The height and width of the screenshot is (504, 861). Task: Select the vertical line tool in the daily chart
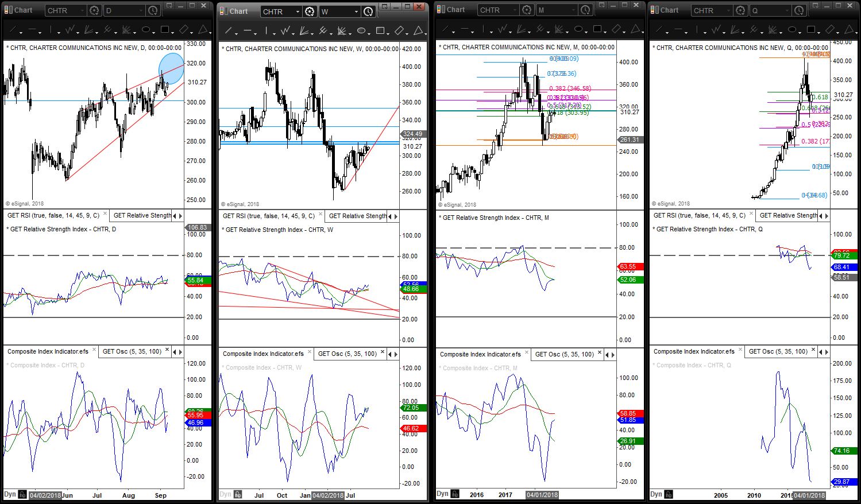(x=51, y=30)
